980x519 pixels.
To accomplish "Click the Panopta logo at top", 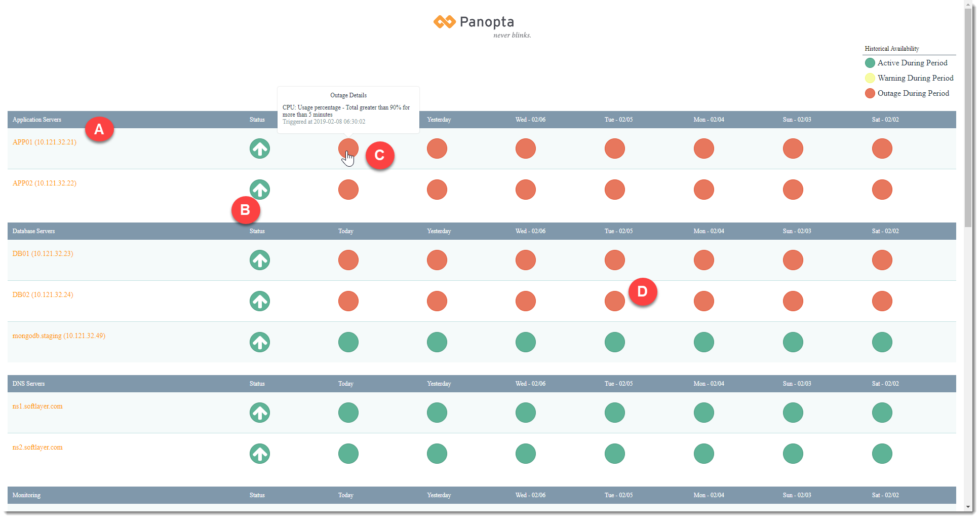I will coord(474,22).
